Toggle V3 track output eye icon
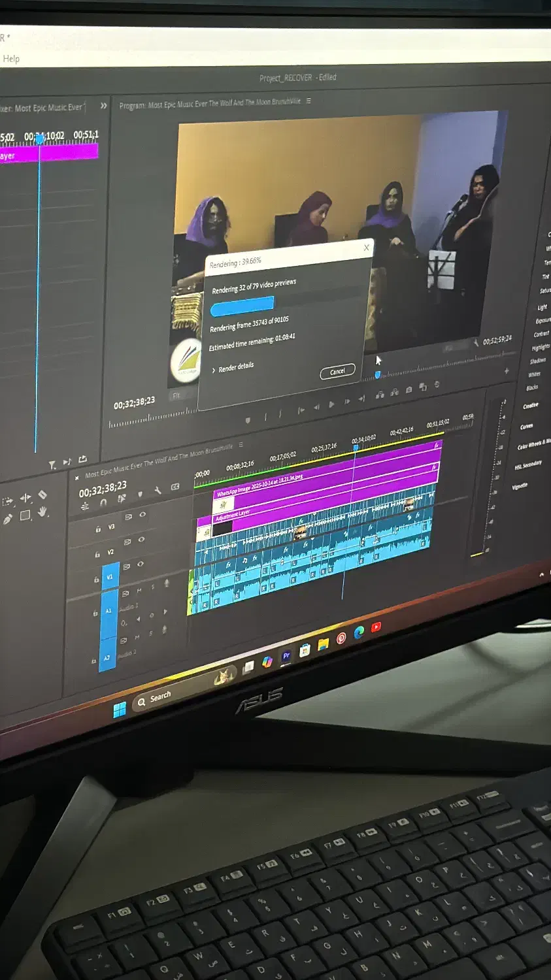This screenshot has width=551, height=980. click(x=142, y=515)
